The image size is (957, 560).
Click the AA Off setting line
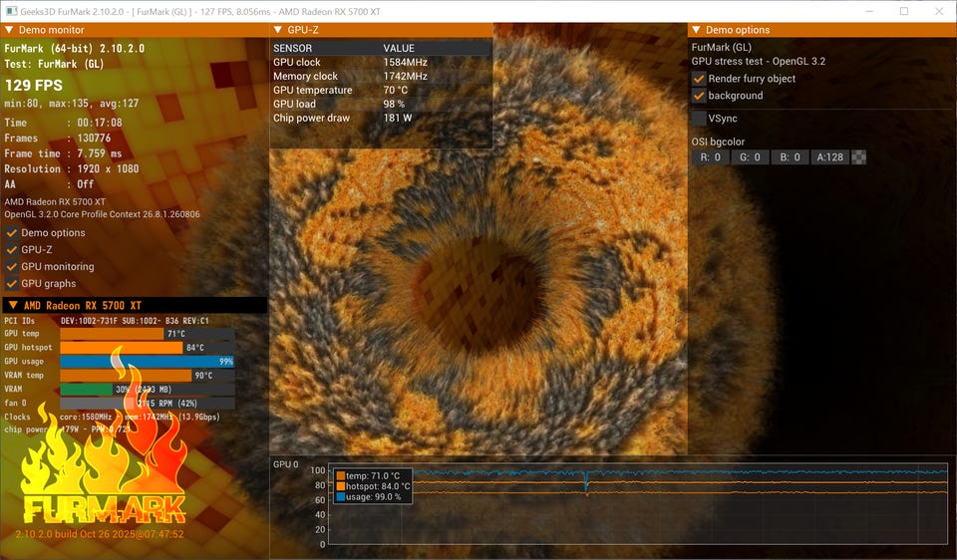49,184
